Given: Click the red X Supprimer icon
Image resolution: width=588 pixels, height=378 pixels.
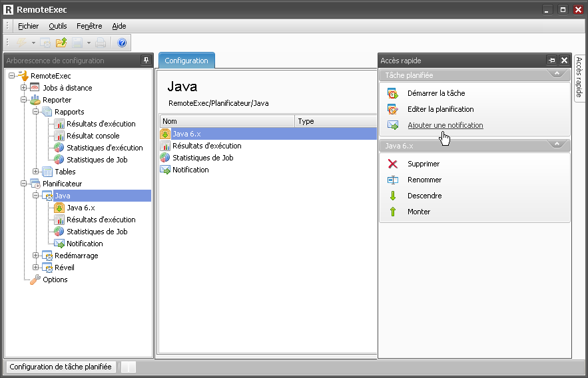Looking at the screenshot, I should coord(393,164).
